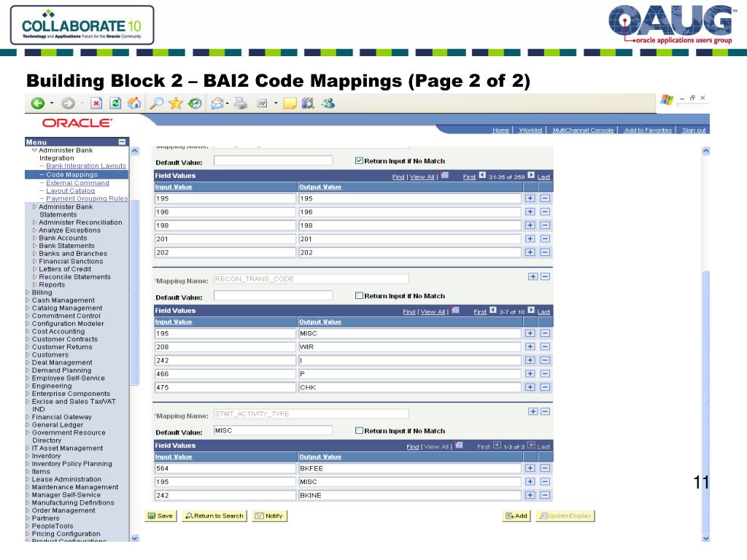Sort by Output Value in STMT_ACTIVITY_TYPE grid
Viewport: 747px width, 560px height.
point(320,456)
